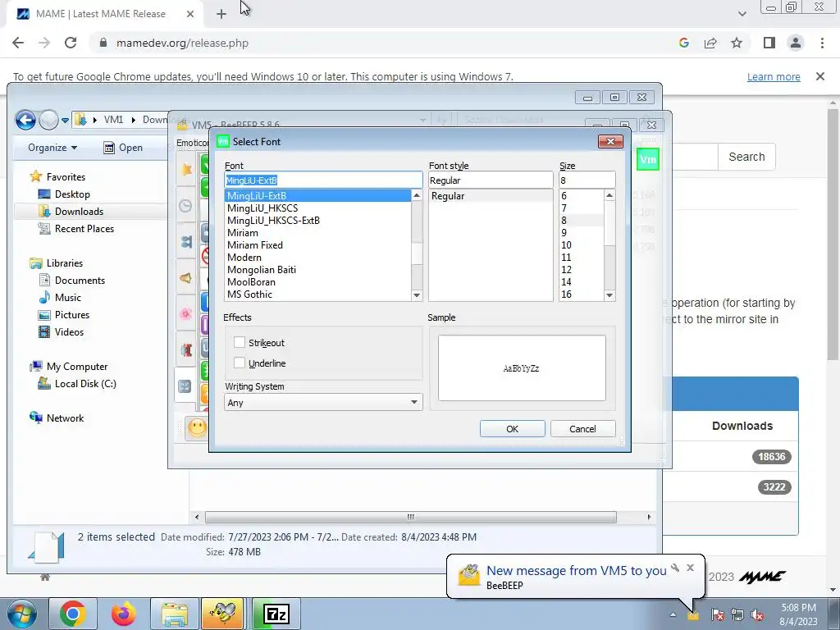Open Explorer recent locations dropdown arrow
Viewport: 840px width, 630px height.
(65, 120)
